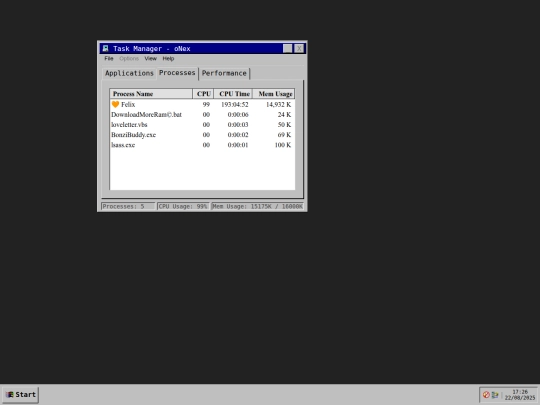Sort by Process Name column header
The image size is (540, 405).
coord(151,94)
